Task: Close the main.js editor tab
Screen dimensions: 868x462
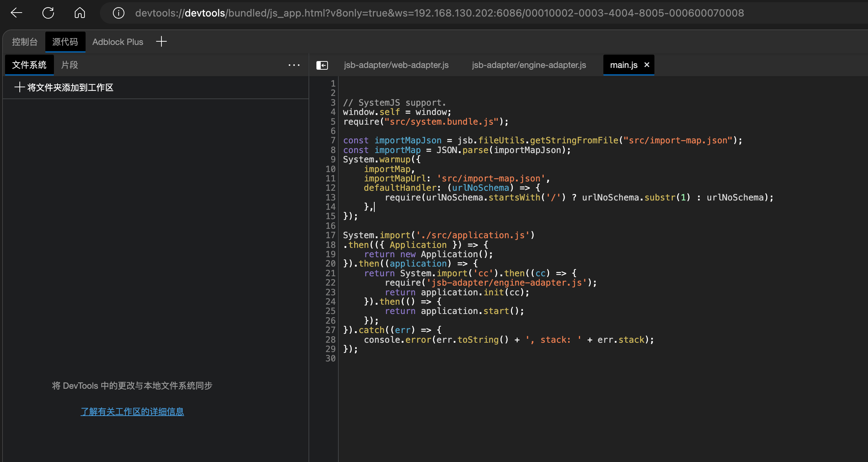Action: [647, 65]
